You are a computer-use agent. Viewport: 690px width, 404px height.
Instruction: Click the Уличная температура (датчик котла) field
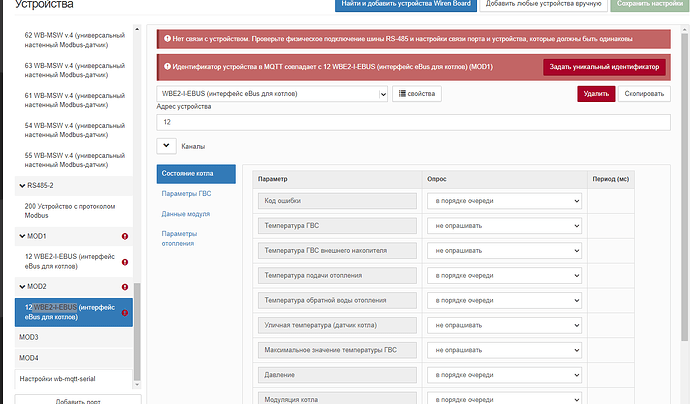(x=338, y=325)
